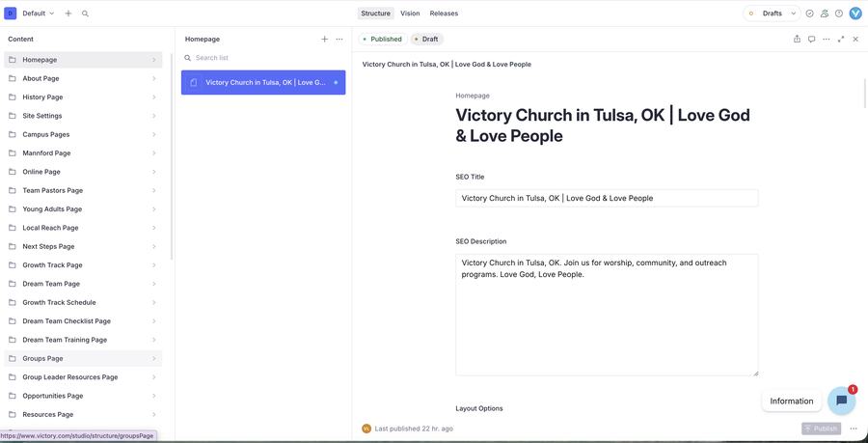Close the document pane
868x443 pixels.
pyautogui.click(x=855, y=39)
